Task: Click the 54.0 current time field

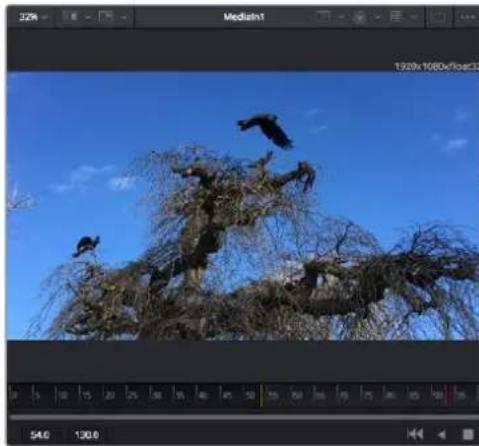Action: [40, 435]
